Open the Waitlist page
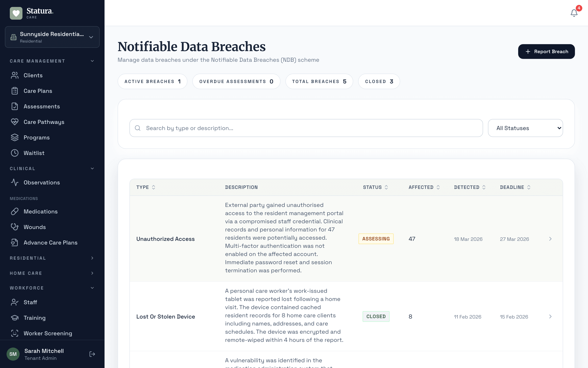Viewport: 588px width, 368px height. click(x=52, y=153)
